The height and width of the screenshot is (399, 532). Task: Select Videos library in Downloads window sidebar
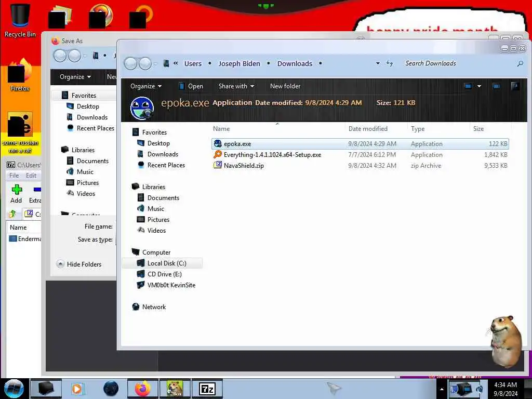click(x=156, y=230)
